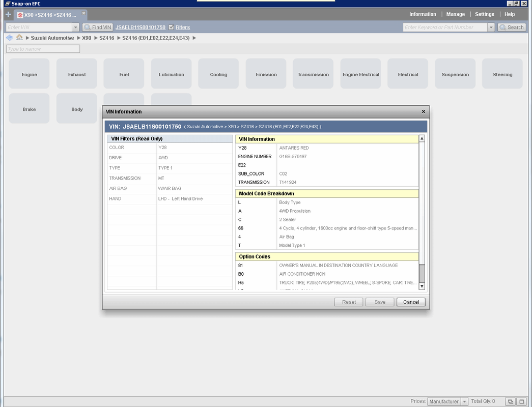Open the Lubrication category
This screenshot has width=532, height=407.
click(x=172, y=74)
